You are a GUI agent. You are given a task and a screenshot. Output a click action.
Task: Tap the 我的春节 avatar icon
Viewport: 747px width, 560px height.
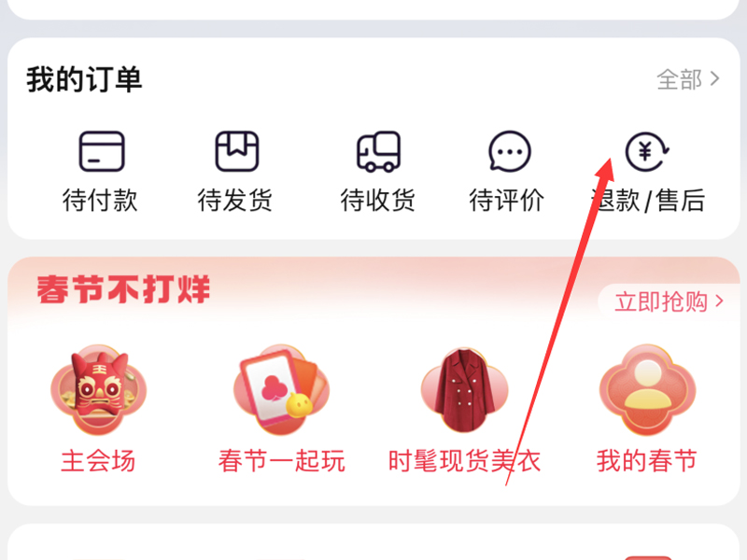[x=647, y=390]
